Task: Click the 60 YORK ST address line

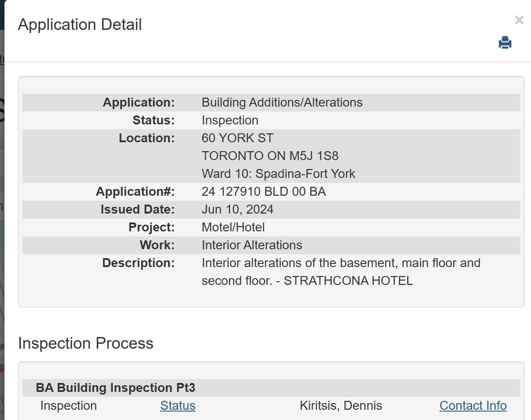Action: pyautogui.click(x=237, y=138)
